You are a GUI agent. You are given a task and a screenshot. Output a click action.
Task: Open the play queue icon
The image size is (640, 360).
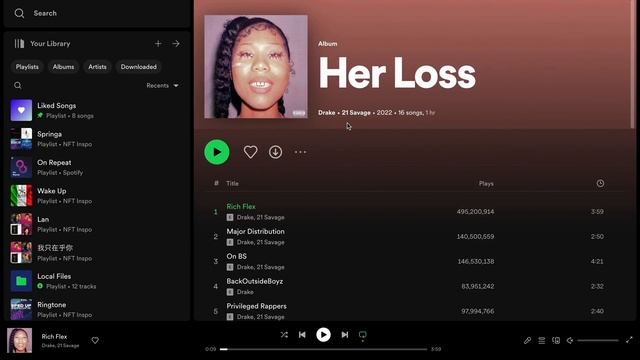(x=542, y=340)
